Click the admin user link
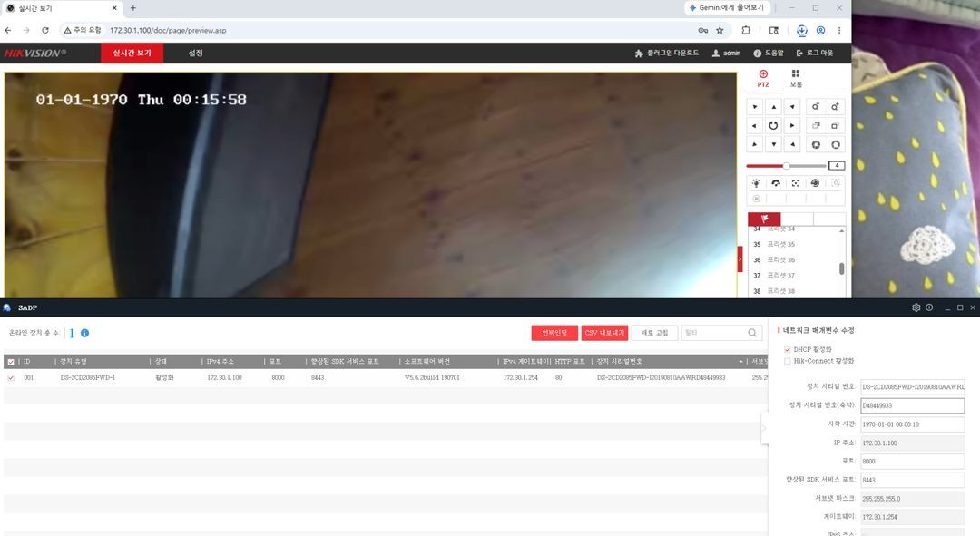Image resolution: width=980 pixels, height=536 pixels. [x=726, y=54]
